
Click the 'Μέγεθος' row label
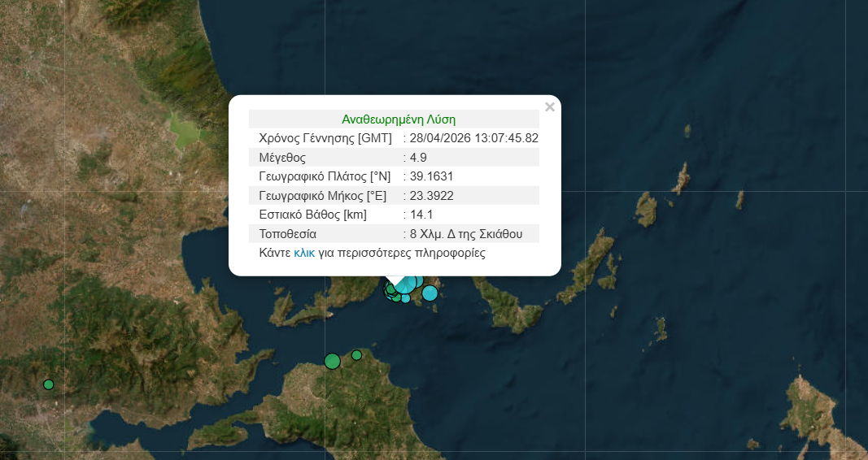[281, 157]
